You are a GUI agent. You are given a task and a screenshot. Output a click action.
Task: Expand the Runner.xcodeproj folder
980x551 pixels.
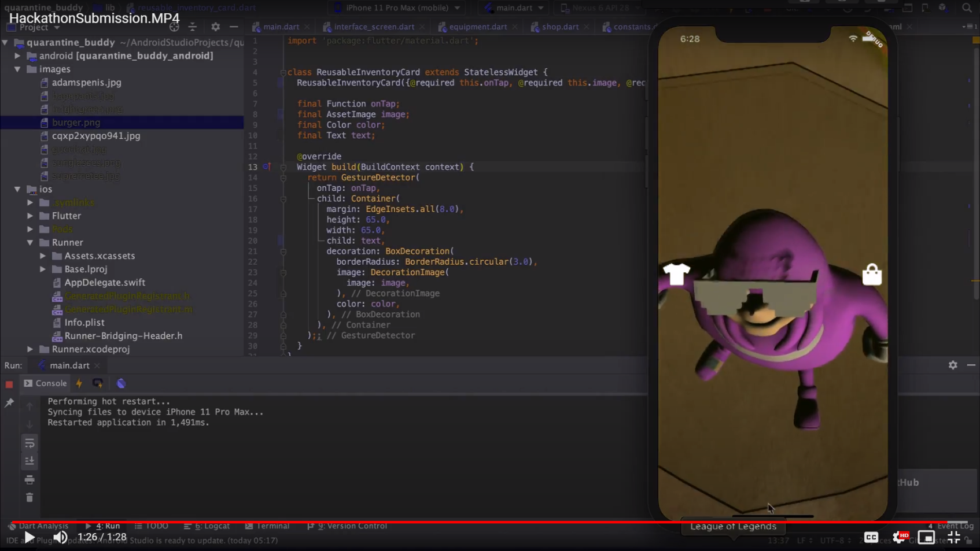pyautogui.click(x=30, y=349)
